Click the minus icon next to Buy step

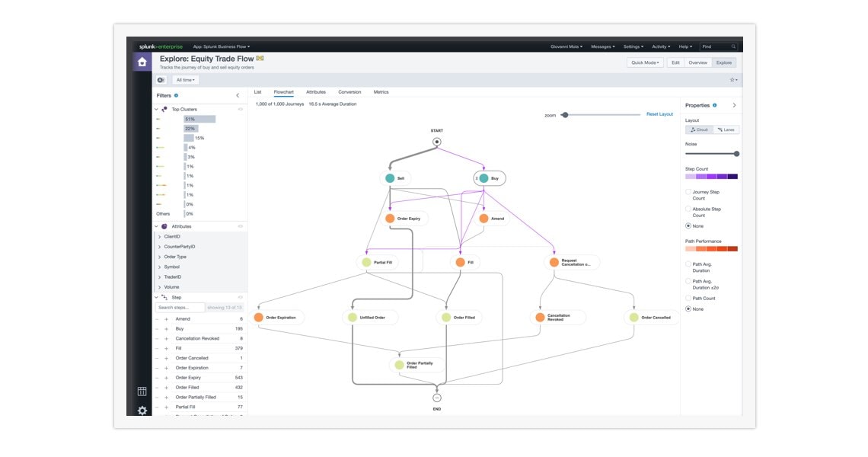pos(158,329)
